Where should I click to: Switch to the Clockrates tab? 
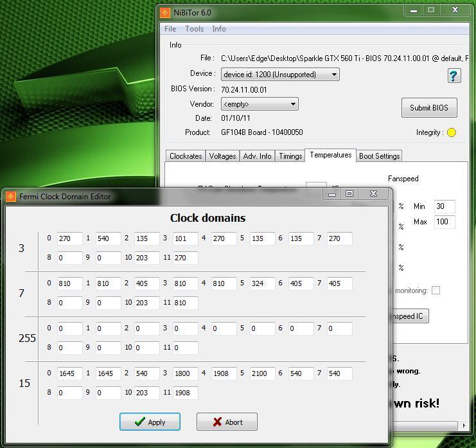coord(186,156)
